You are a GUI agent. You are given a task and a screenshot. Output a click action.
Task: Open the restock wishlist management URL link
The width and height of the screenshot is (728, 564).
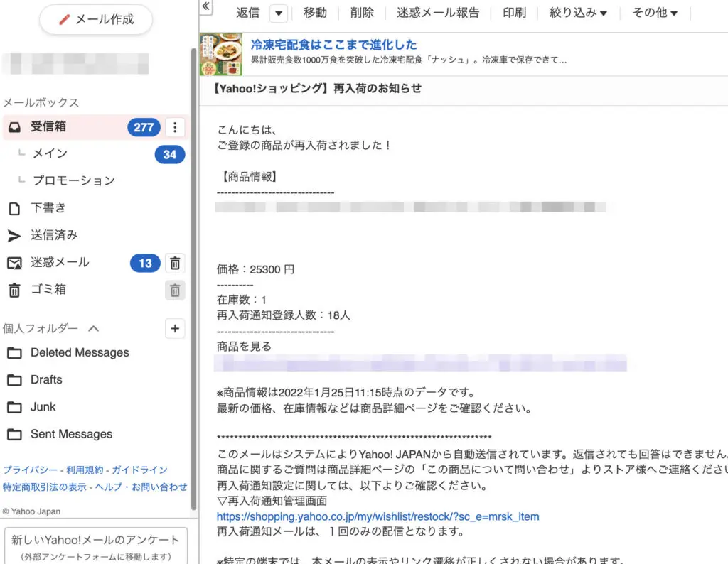click(x=378, y=516)
